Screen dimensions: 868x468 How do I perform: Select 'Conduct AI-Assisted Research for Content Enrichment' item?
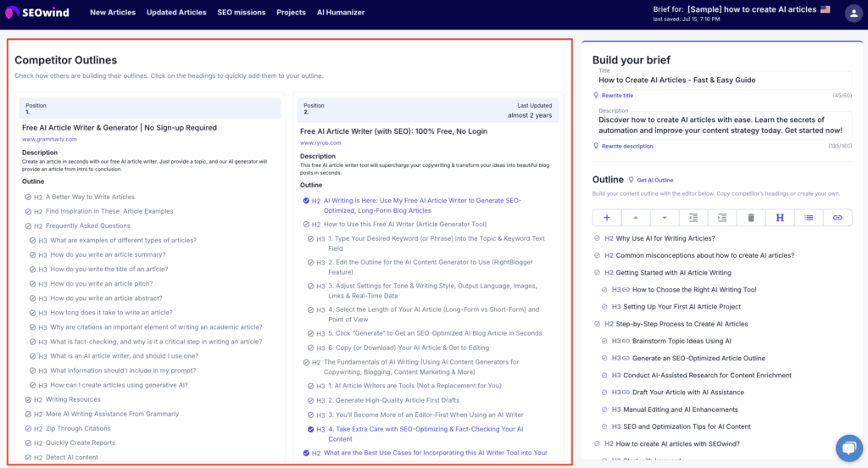pos(707,376)
